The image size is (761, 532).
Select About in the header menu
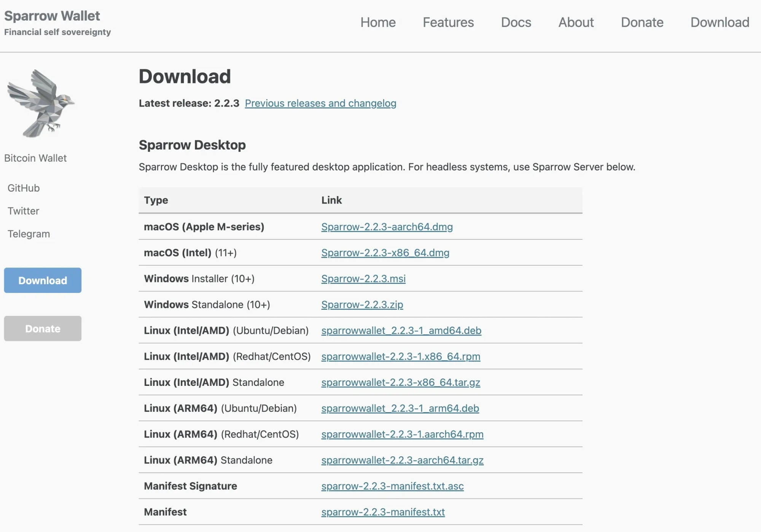[576, 22]
